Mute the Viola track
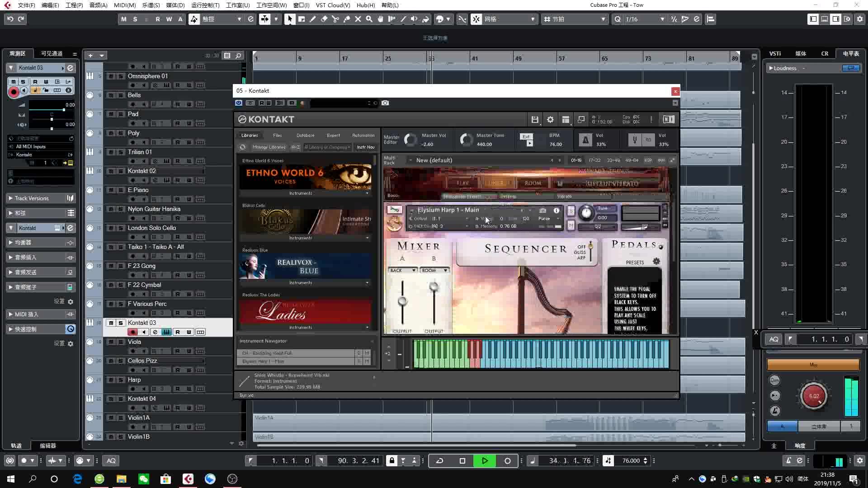This screenshot has width=868, height=488. pyautogui.click(x=111, y=342)
